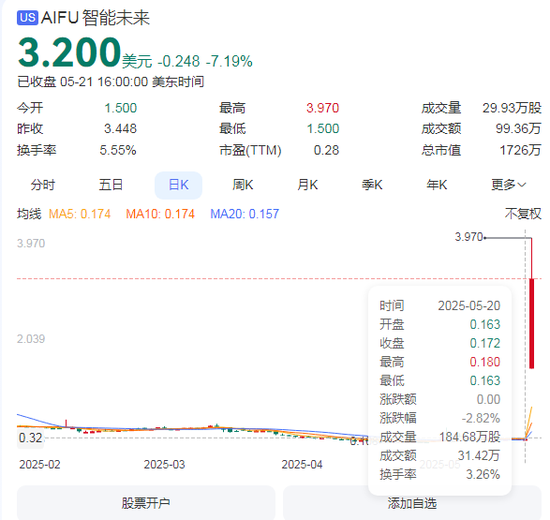Open the 周K weekly chart tab
Viewport: 550px width, 520px height.
pyautogui.click(x=243, y=185)
